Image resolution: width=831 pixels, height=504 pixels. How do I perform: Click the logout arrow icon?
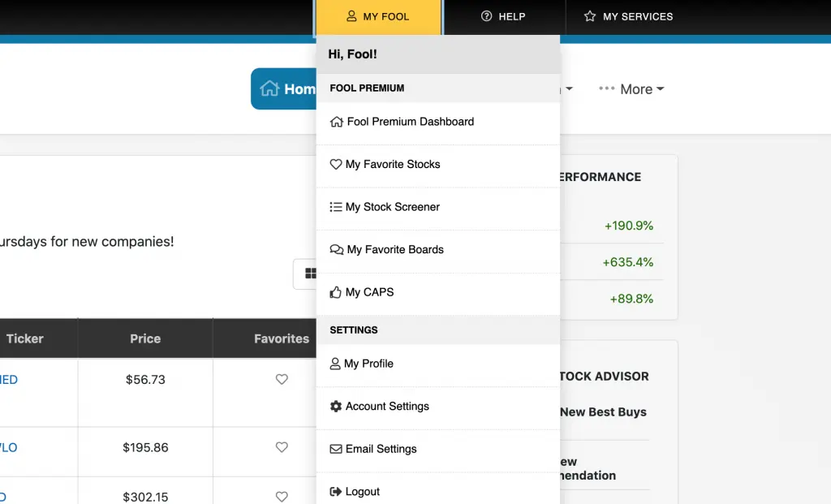335,491
